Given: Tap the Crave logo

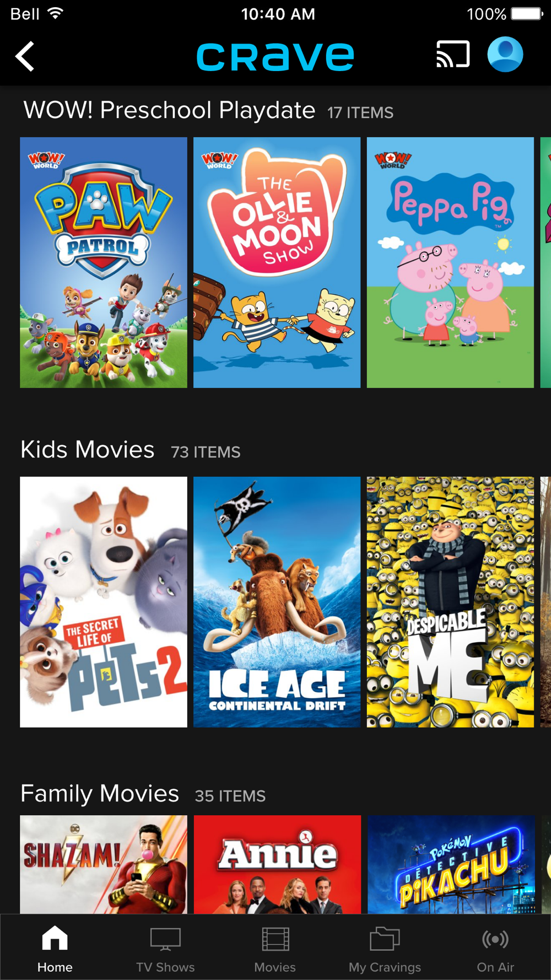Looking at the screenshot, I should [x=275, y=57].
